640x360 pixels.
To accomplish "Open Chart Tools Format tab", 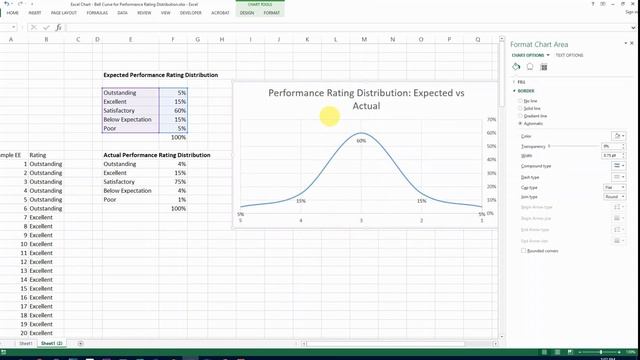I will [x=271, y=13].
